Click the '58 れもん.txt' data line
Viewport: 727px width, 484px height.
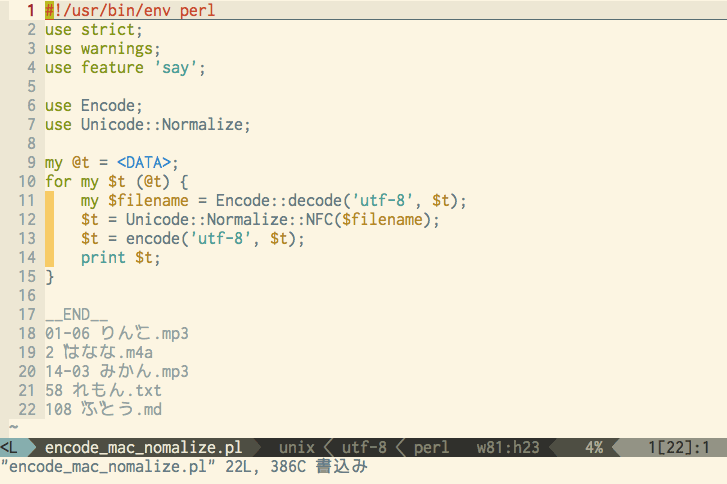click(103, 391)
